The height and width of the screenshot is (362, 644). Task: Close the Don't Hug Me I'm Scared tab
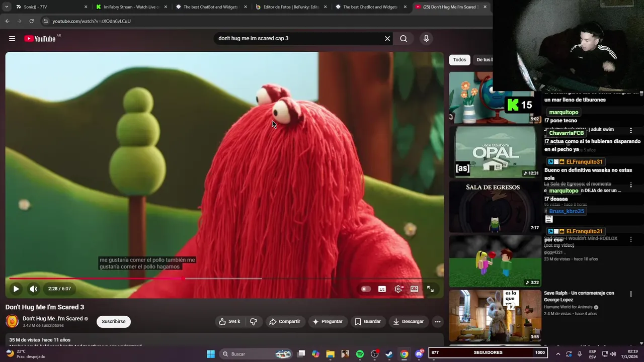click(485, 7)
